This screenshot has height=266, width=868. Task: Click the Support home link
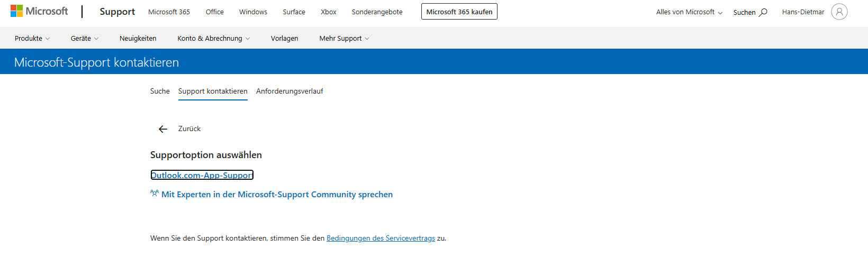pyautogui.click(x=117, y=12)
